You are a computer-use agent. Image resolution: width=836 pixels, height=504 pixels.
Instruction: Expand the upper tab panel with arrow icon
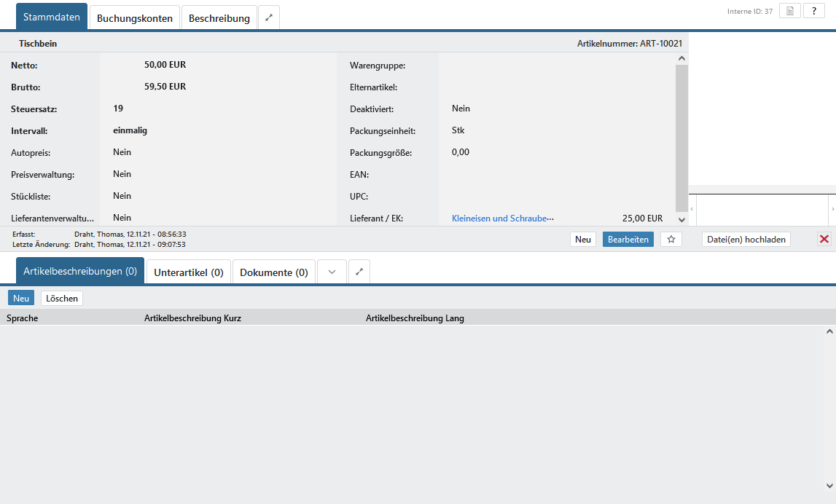point(268,17)
